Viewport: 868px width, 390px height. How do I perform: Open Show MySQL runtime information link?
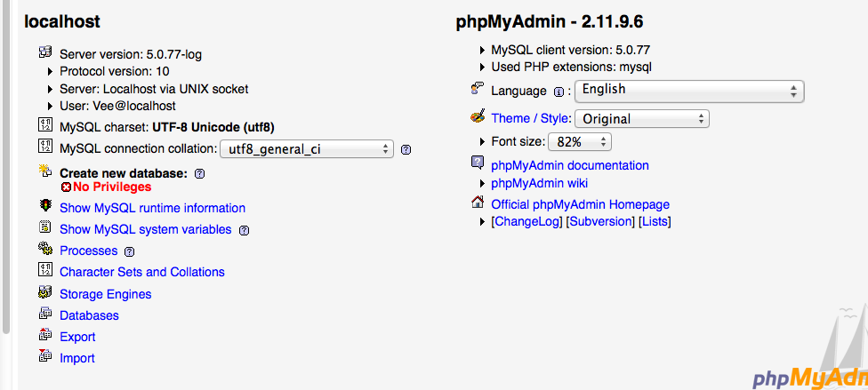[152, 208]
